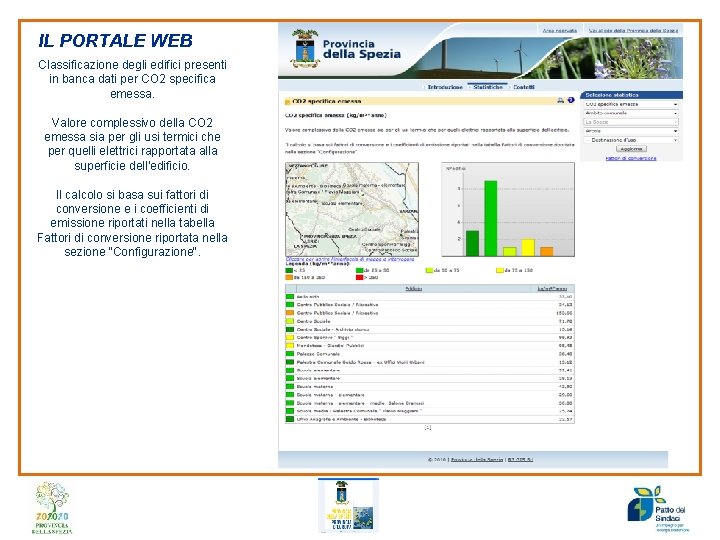The width and height of the screenshot is (720, 540).
Task: Open the 'CO2 specifica emessa' statistic dropdown
Action: tap(631, 104)
